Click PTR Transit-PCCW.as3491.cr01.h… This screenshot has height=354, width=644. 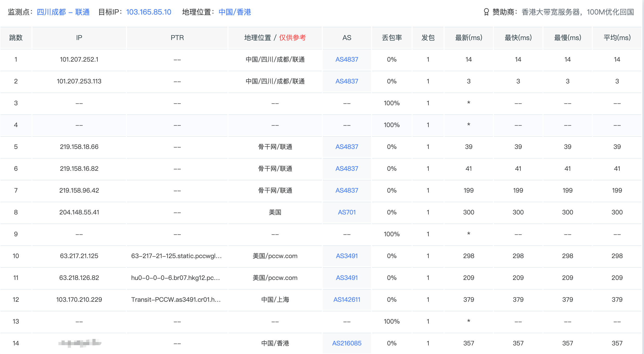tap(176, 300)
